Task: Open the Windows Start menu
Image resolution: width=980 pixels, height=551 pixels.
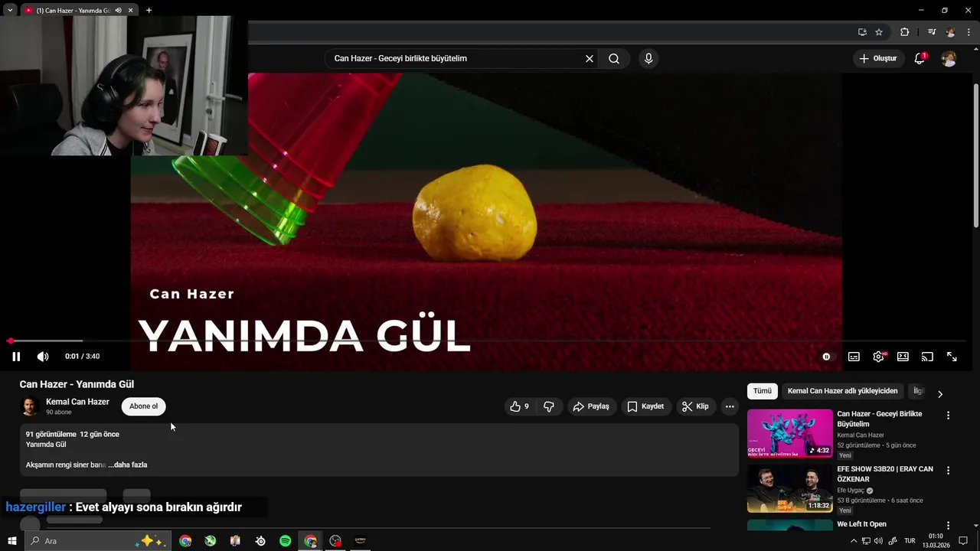Action: 11,541
